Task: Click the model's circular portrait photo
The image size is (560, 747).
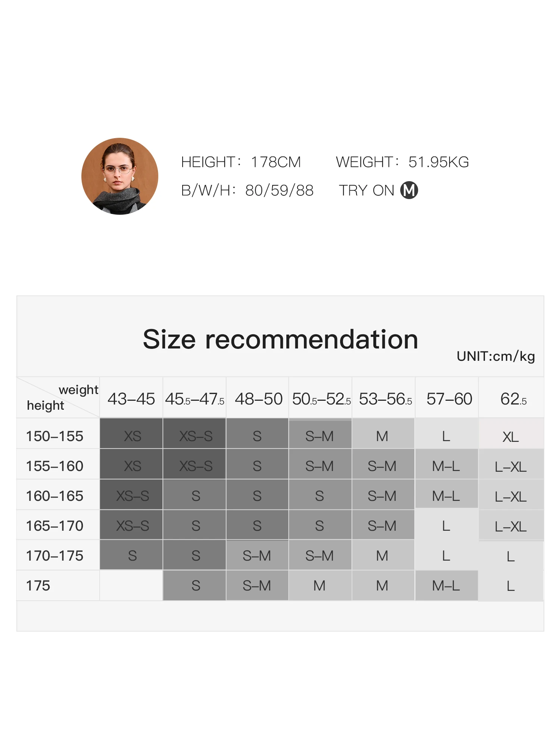Action: pos(119,176)
